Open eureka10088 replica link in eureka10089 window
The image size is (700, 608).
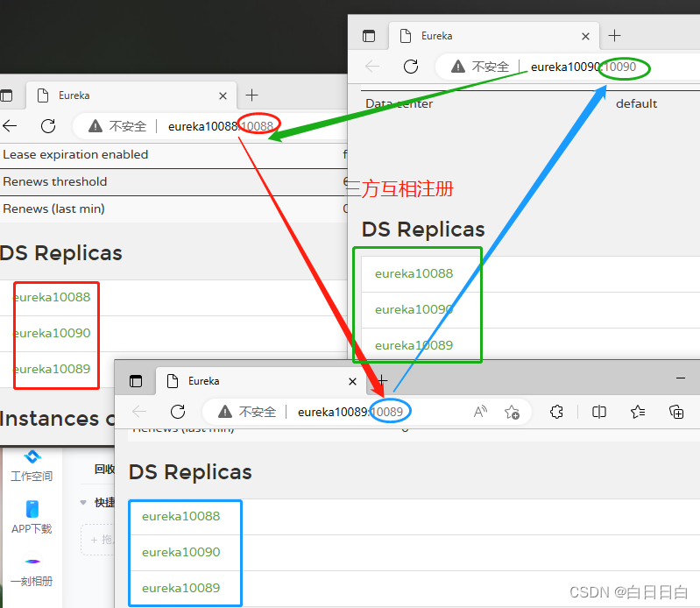click(180, 517)
